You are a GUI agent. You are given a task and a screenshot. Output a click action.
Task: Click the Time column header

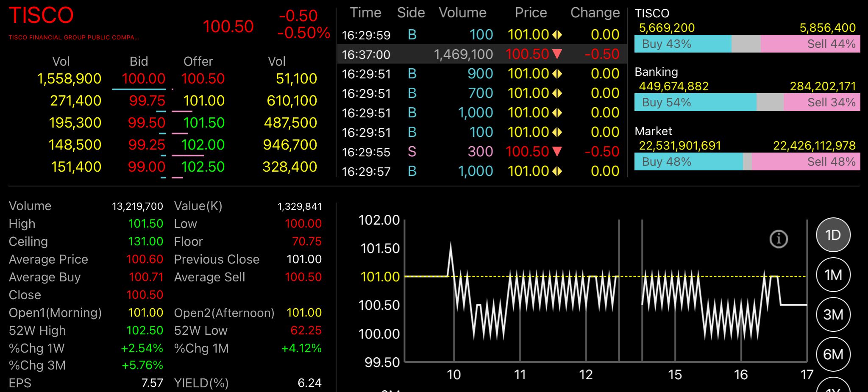click(365, 13)
